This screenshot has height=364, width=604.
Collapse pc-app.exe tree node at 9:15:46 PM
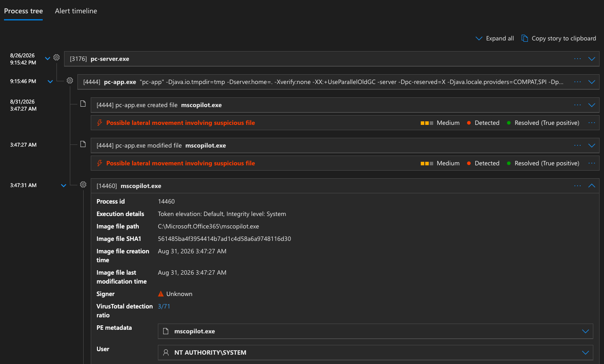[50, 81]
